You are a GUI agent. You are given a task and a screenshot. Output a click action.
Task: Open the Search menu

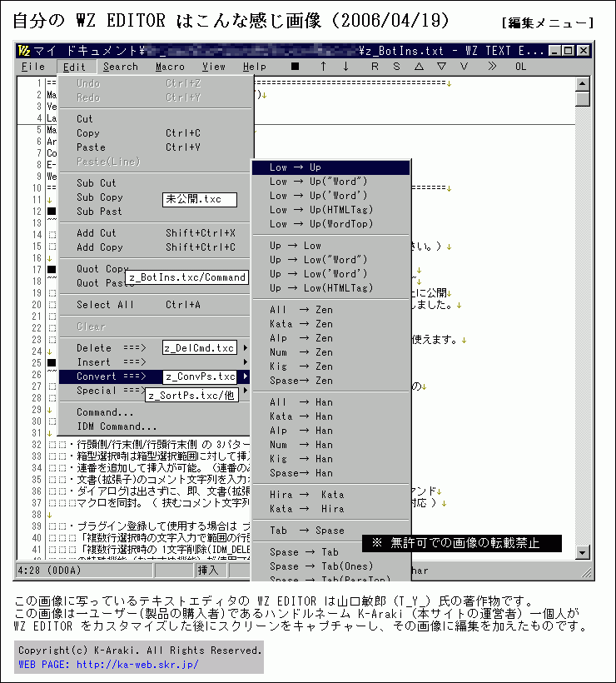(x=121, y=67)
